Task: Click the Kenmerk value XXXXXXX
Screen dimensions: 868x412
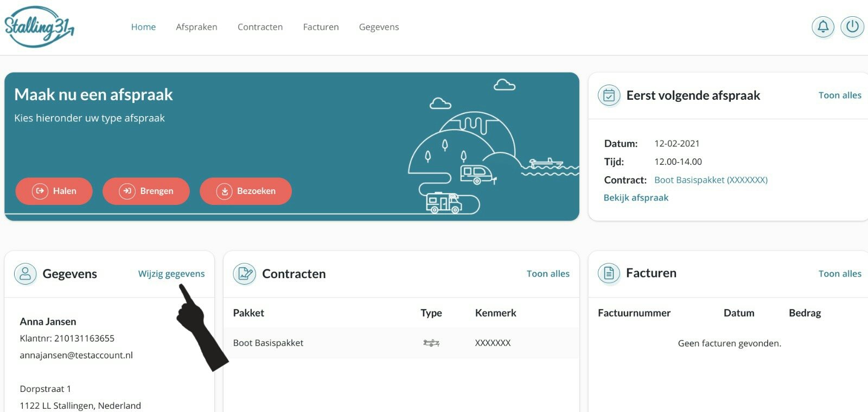Action: tap(493, 343)
